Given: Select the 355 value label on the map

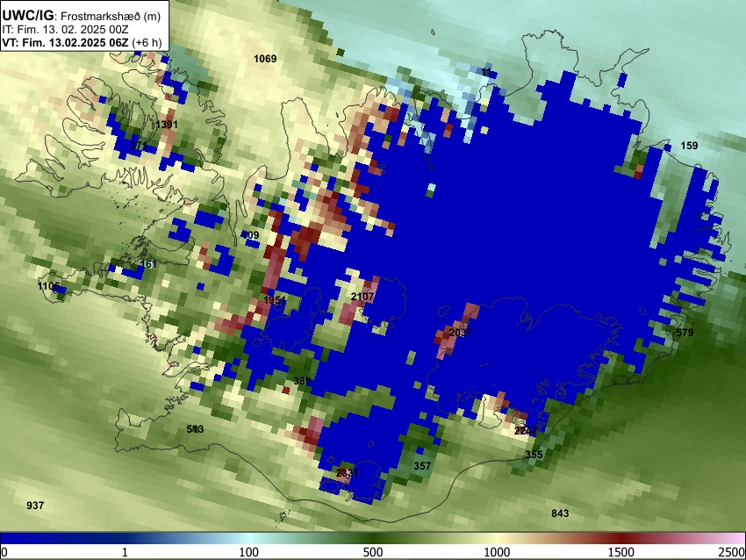Looking at the screenshot, I should [x=534, y=455].
